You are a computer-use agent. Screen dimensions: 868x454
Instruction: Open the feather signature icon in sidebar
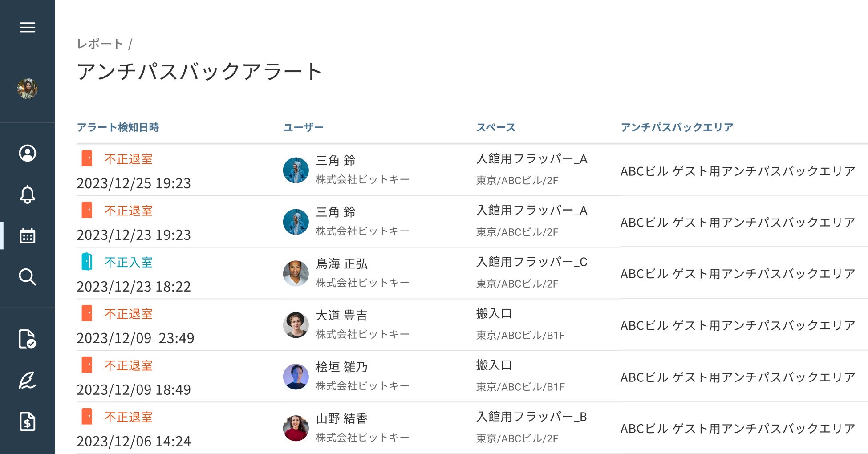click(27, 380)
